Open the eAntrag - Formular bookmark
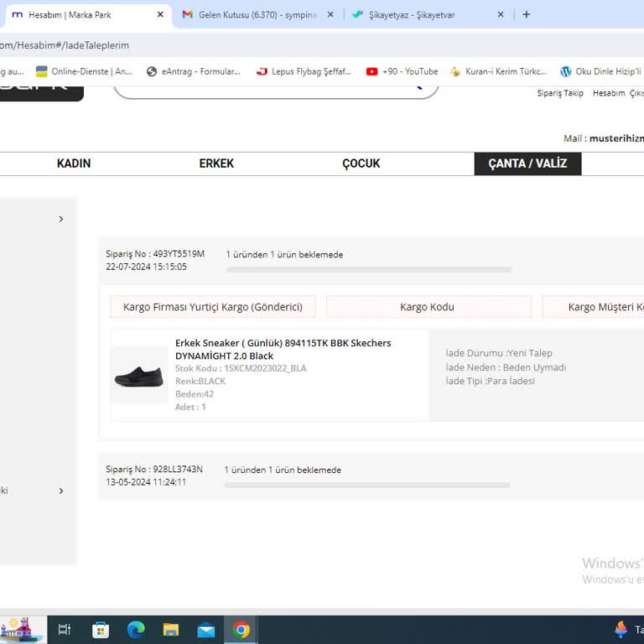This screenshot has width=644, height=644. 194,71
